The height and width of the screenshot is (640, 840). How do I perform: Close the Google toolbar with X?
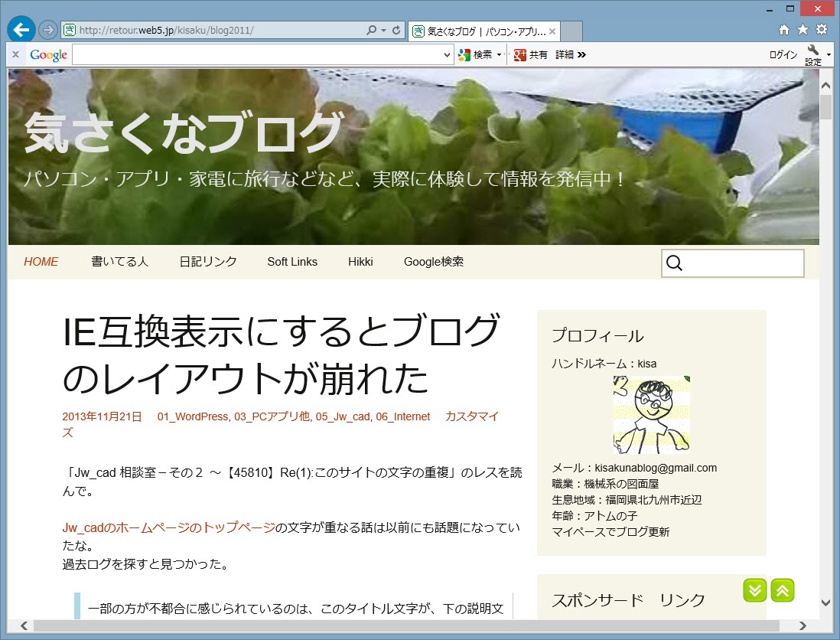pyautogui.click(x=15, y=54)
